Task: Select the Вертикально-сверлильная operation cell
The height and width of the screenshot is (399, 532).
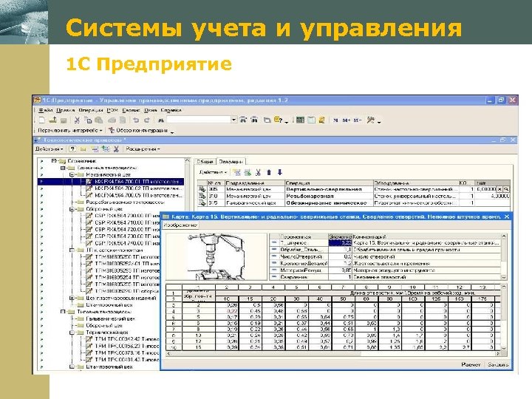Action: point(328,189)
